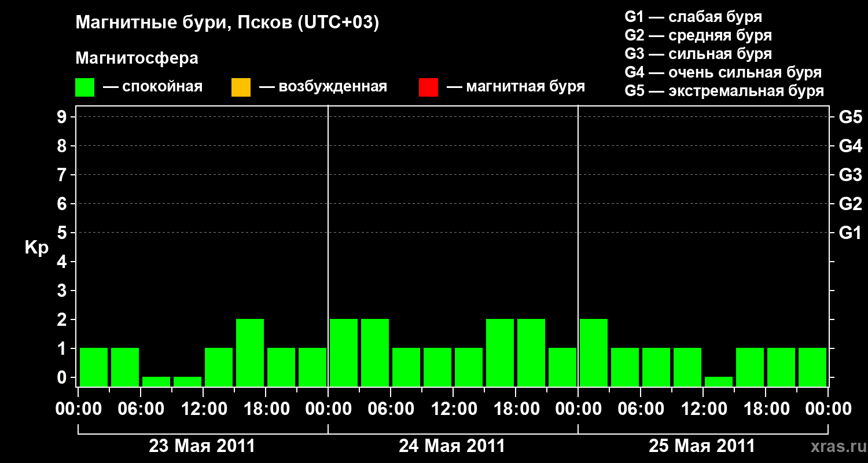Click the G1 storm level axis marker

click(851, 233)
